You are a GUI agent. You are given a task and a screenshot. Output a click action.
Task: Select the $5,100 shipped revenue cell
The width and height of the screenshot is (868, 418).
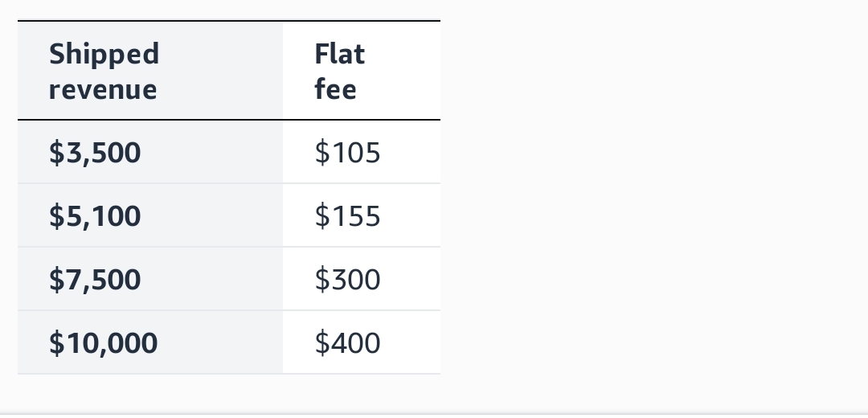[150, 215]
